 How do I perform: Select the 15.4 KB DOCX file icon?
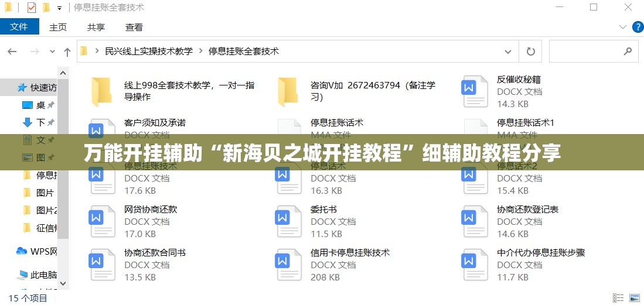click(475, 181)
